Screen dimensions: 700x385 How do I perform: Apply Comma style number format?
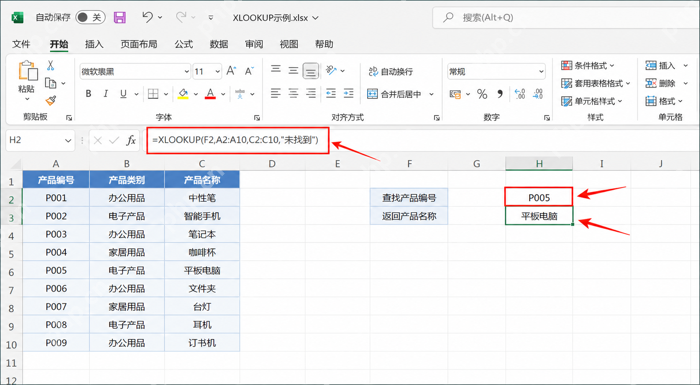tap(500, 94)
